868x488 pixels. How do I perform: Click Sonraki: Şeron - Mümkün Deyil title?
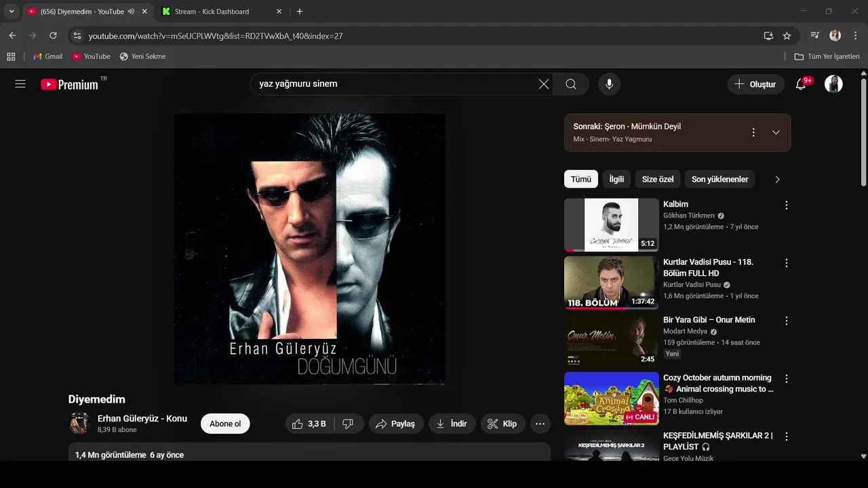pos(627,127)
